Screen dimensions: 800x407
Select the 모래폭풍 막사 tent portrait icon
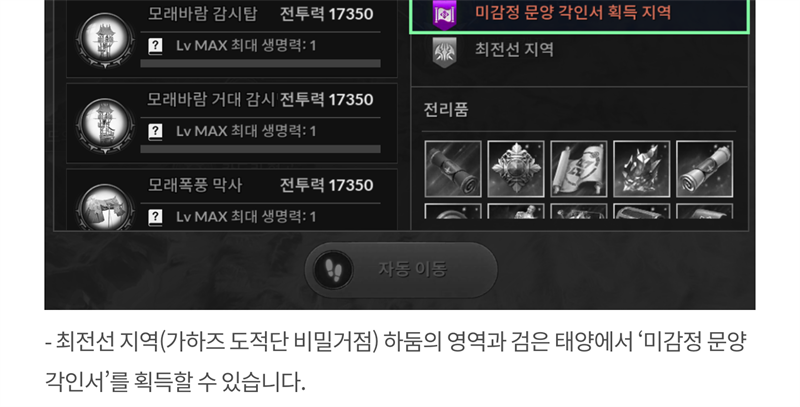105,207
